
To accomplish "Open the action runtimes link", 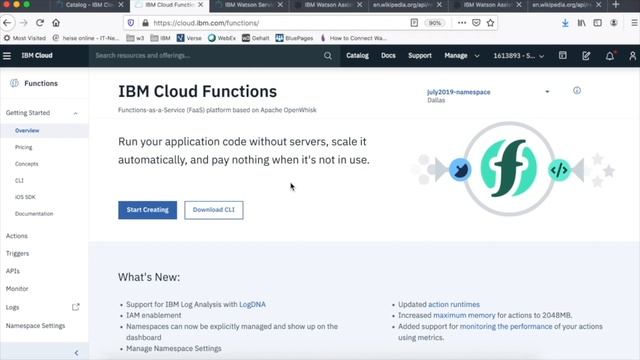I will [454, 304].
